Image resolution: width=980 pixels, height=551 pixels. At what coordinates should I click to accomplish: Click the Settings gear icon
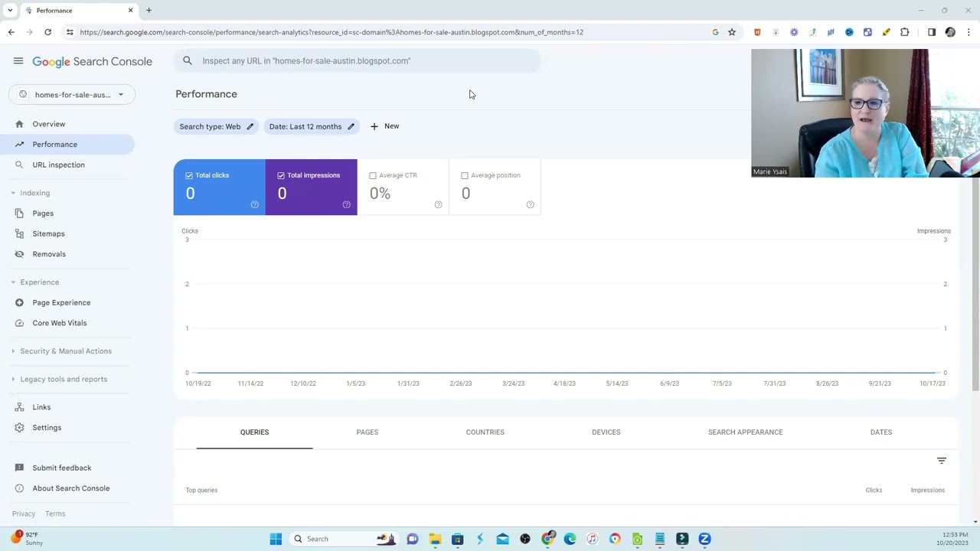(19, 428)
